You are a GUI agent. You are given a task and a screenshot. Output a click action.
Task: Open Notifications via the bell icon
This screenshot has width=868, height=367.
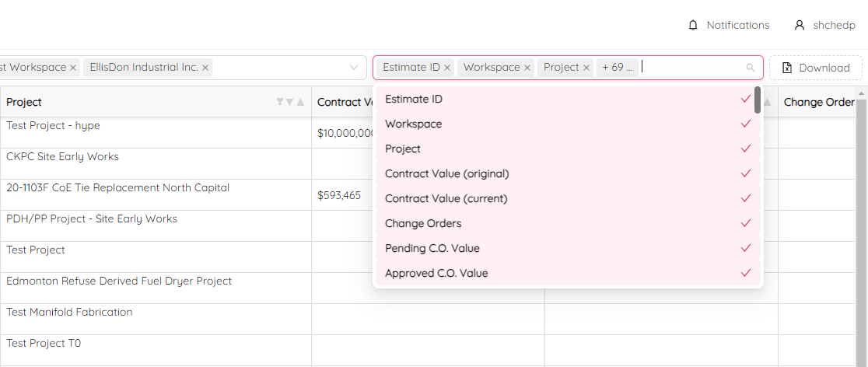coord(692,26)
